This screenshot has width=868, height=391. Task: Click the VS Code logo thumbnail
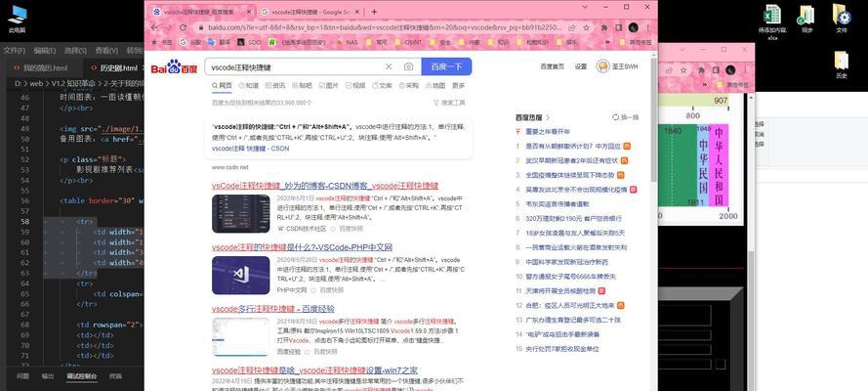click(241, 276)
